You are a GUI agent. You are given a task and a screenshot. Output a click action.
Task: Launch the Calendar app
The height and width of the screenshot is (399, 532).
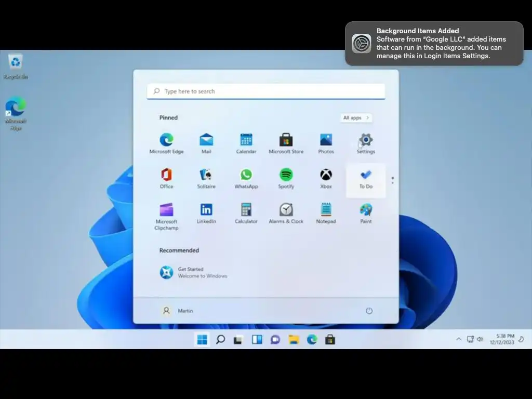pos(246,143)
